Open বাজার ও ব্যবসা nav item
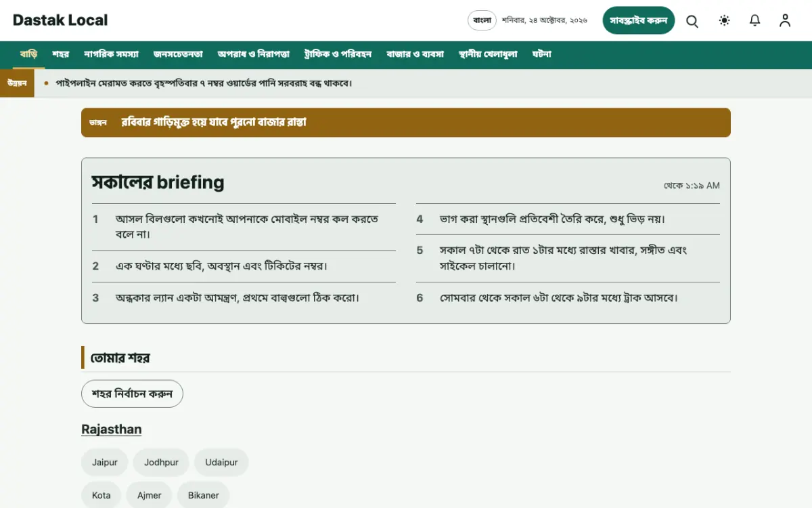812x508 pixels. [415, 54]
